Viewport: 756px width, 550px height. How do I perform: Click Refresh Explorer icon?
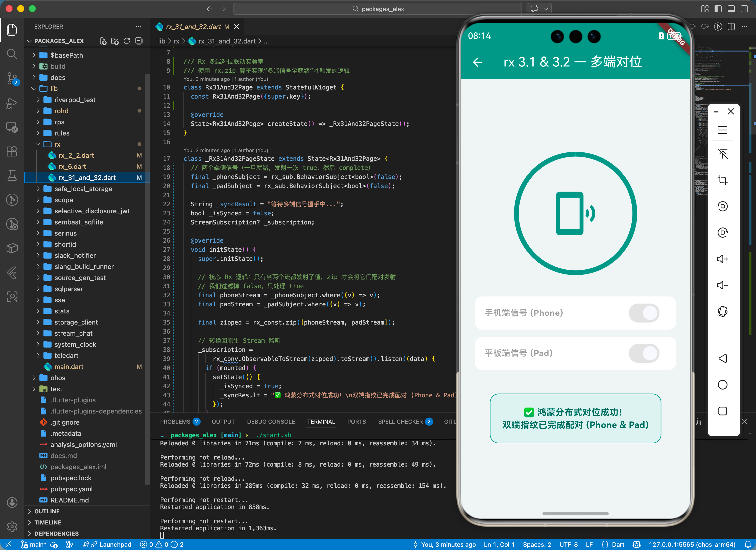pos(127,41)
